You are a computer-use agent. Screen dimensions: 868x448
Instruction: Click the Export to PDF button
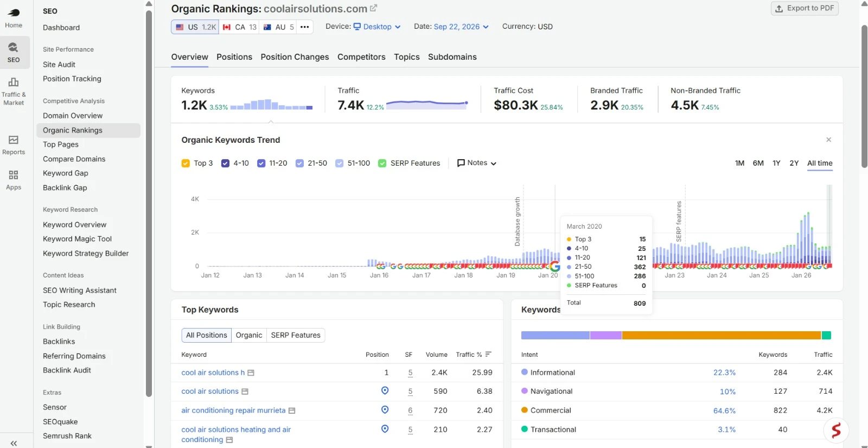point(805,8)
